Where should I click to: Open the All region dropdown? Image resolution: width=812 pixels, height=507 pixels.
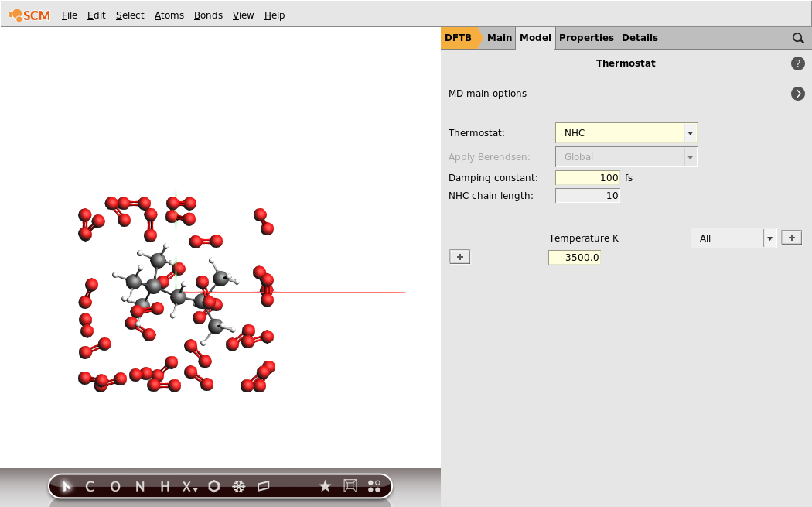click(733, 238)
